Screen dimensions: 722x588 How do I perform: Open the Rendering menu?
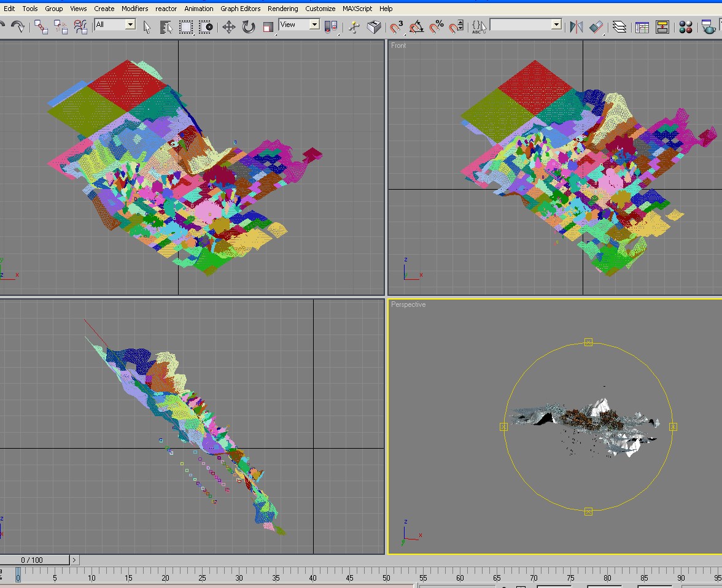tap(282, 9)
